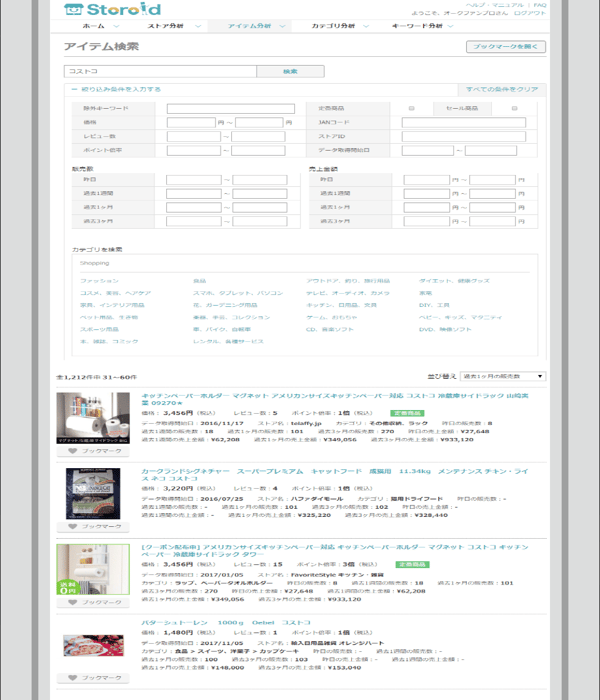Select the ファッション category link
Screen dimensions: 600x700
99,281
